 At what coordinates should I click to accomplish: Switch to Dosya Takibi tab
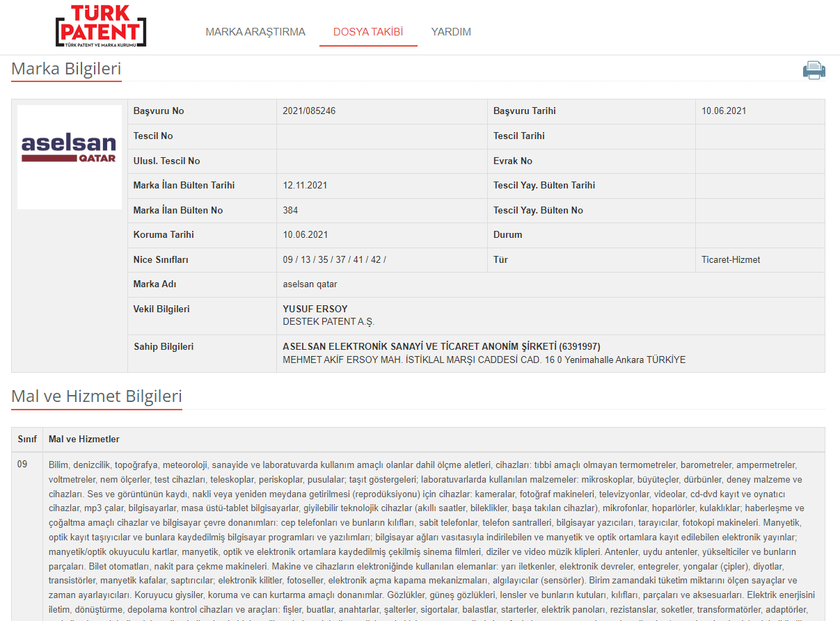(x=368, y=32)
